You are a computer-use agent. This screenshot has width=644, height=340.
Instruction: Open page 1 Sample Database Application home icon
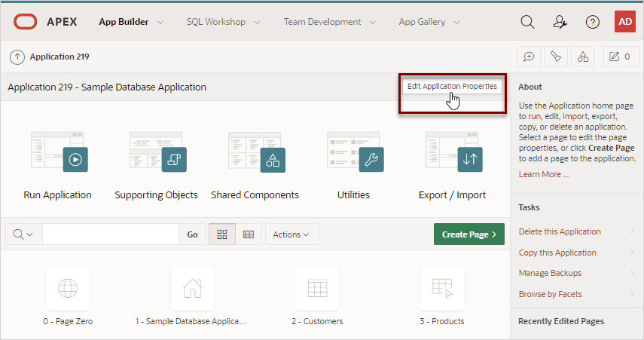pos(193,289)
